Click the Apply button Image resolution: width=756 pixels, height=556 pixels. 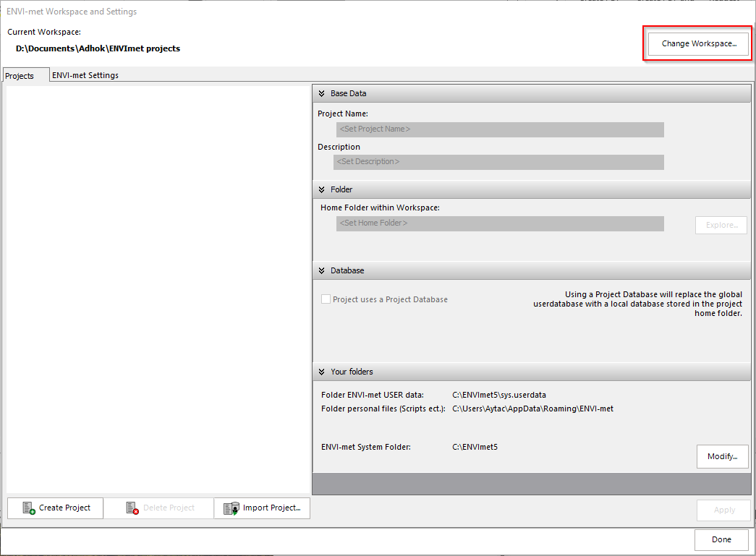pos(723,510)
